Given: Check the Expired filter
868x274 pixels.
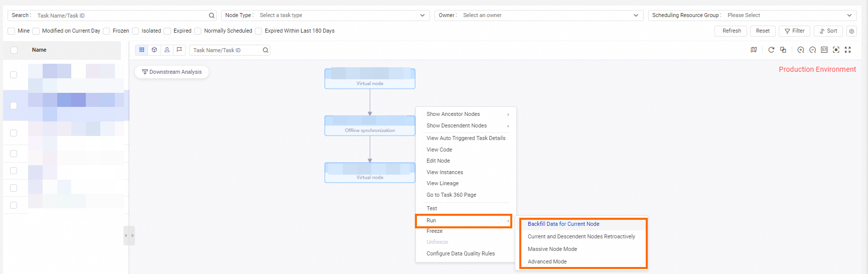Looking at the screenshot, I should pyautogui.click(x=167, y=31).
